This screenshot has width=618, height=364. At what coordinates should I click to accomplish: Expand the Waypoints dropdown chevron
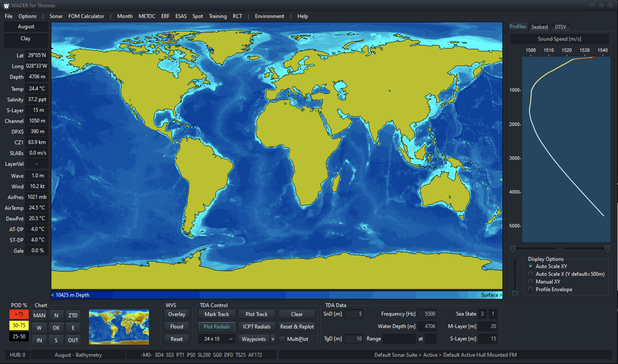[x=273, y=339]
